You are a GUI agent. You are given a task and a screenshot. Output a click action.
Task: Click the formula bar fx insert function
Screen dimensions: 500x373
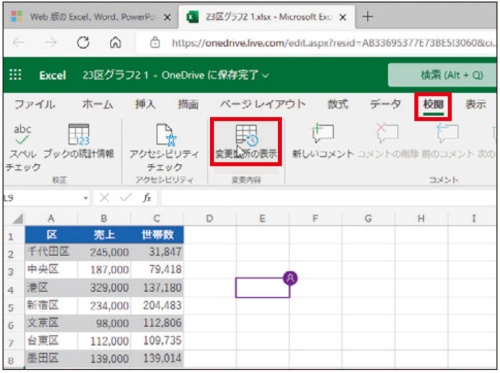tap(147, 198)
